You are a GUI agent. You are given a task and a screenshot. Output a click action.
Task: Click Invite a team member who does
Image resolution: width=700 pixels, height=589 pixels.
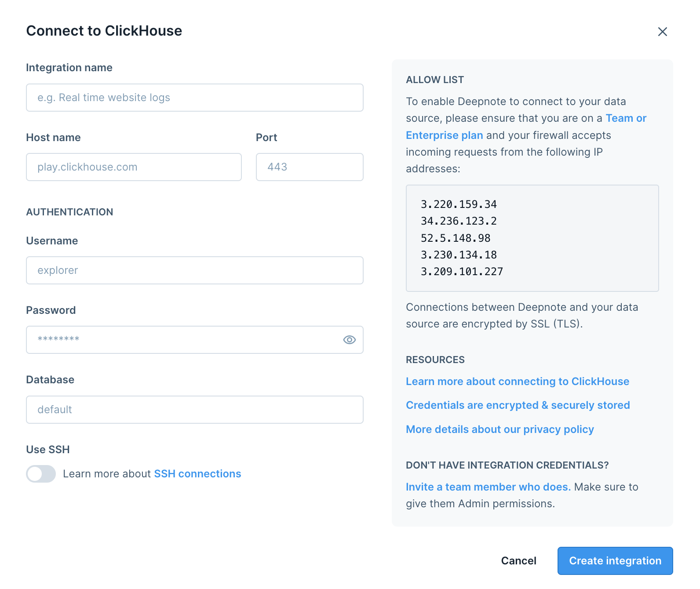click(x=488, y=487)
